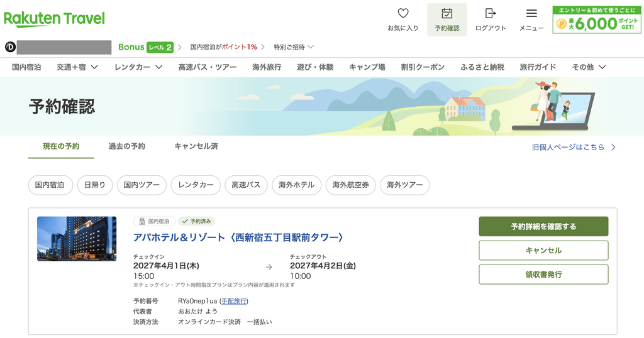
Task: Filter by 日帰り chip
Action: point(95,185)
